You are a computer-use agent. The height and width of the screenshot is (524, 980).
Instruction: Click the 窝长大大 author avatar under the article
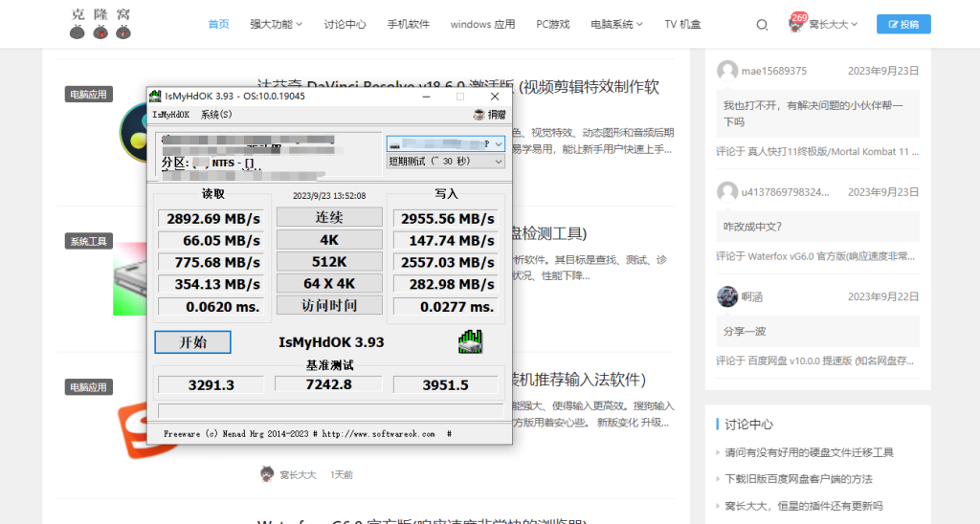tap(267, 474)
